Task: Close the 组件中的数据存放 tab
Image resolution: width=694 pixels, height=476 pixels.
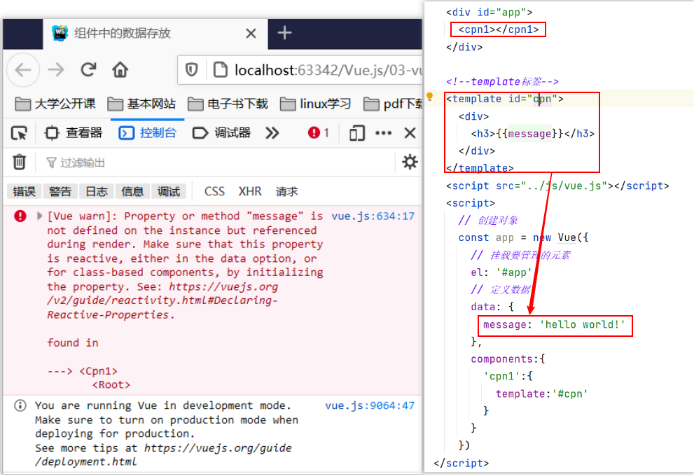Action: pyautogui.click(x=251, y=33)
